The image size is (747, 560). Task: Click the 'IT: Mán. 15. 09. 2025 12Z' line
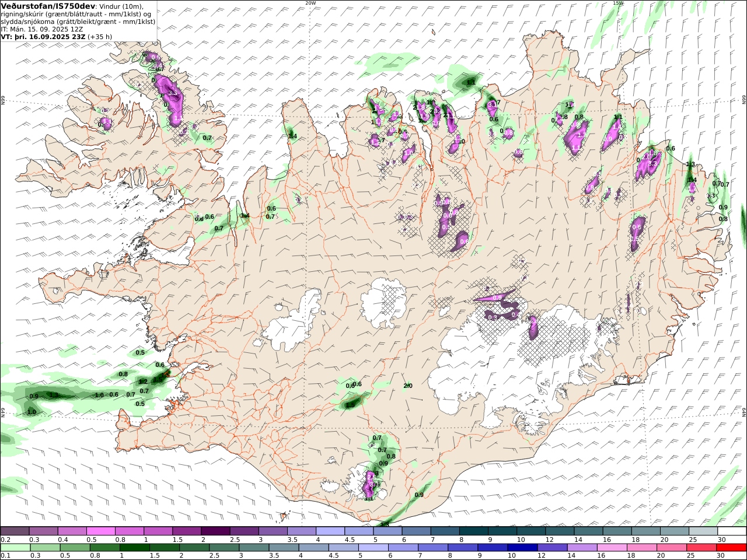click(42, 29)
